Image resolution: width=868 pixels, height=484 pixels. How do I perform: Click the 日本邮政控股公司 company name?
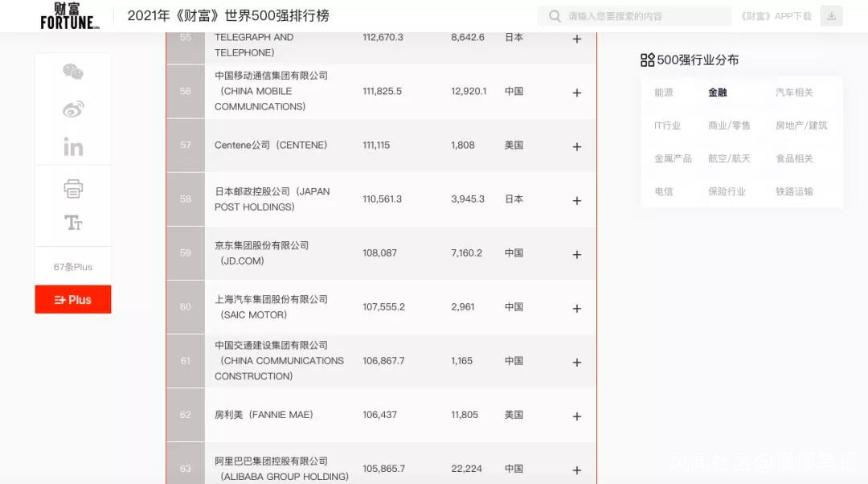tap(252, 191)
